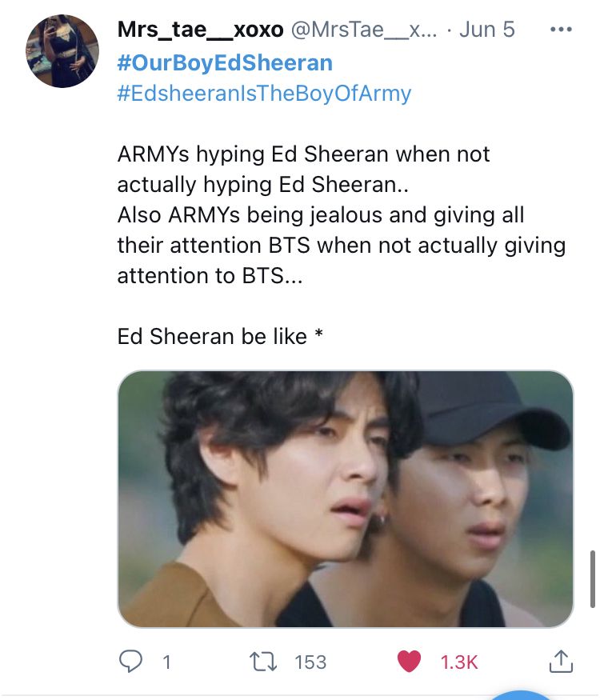This screenshot has height=700, width=600.
Task: Unlike the tweet via the red heart
Action: tap(409, 661)
